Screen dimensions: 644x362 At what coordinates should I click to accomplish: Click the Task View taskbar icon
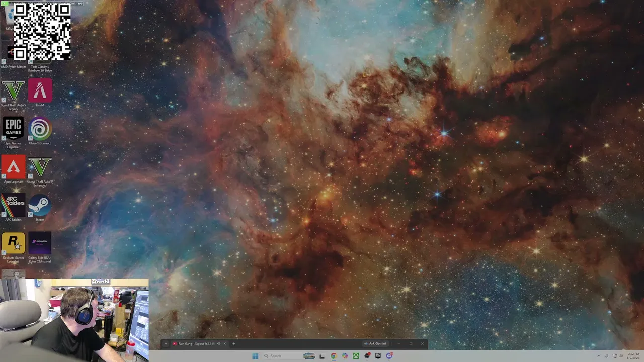(322, 356)
